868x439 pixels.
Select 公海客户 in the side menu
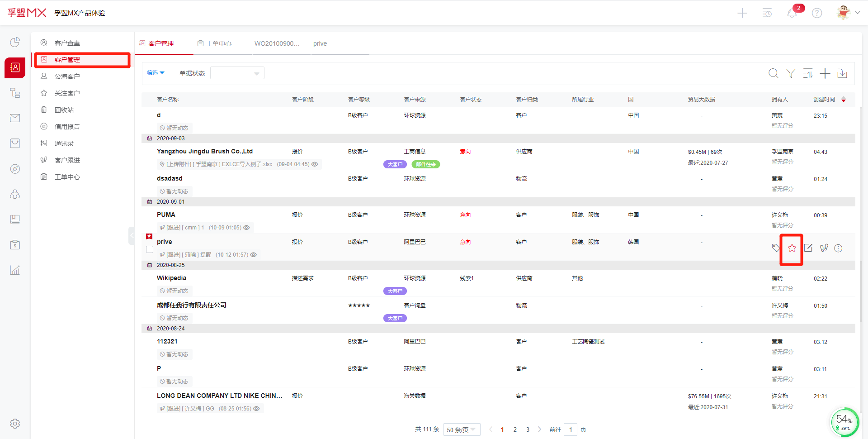pos(67,76)
